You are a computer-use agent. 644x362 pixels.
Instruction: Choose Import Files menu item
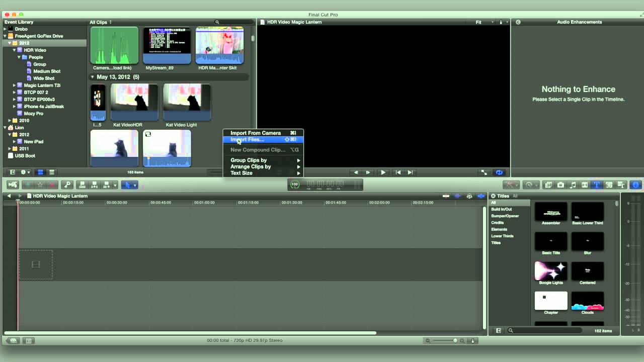(x=263, y=140)
